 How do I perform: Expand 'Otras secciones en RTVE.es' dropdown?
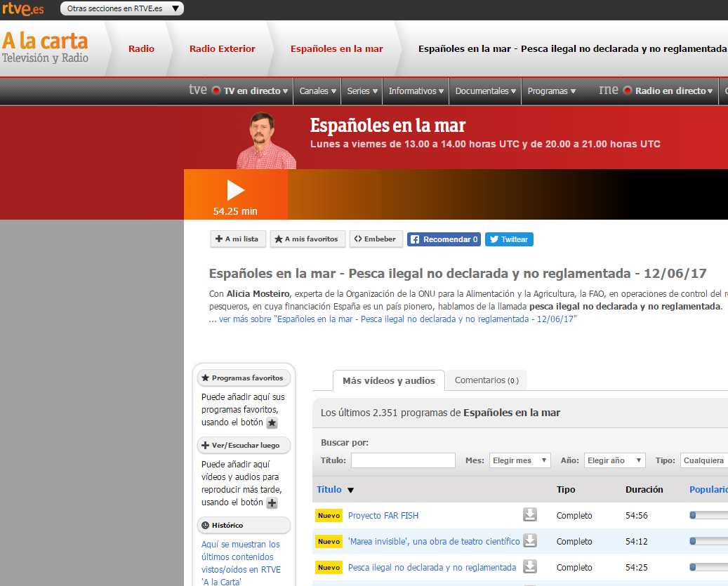pos(122,8)
